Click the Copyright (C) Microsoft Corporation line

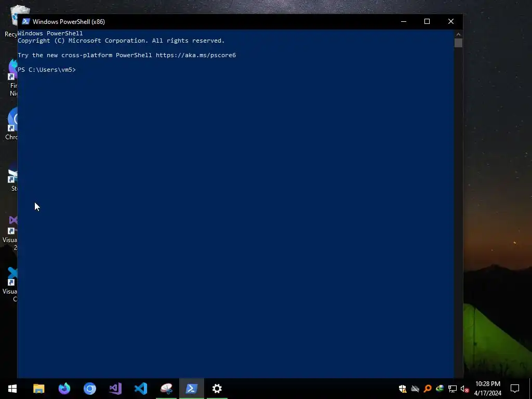coord(121,41)
